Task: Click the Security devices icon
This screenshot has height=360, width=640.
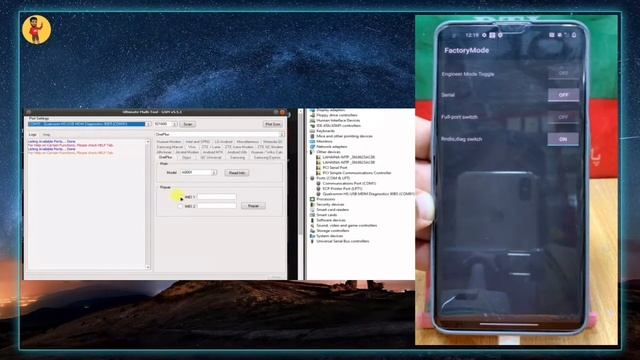Action: point(312,204)
